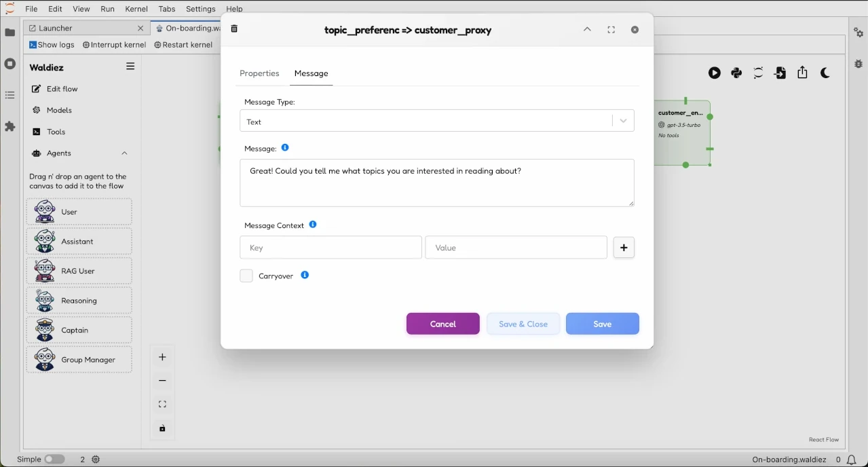This screenshot has width=868, height=467.
Task: Open the extensions puzzle icon in sidebar
Action: [x=10, y=127]
